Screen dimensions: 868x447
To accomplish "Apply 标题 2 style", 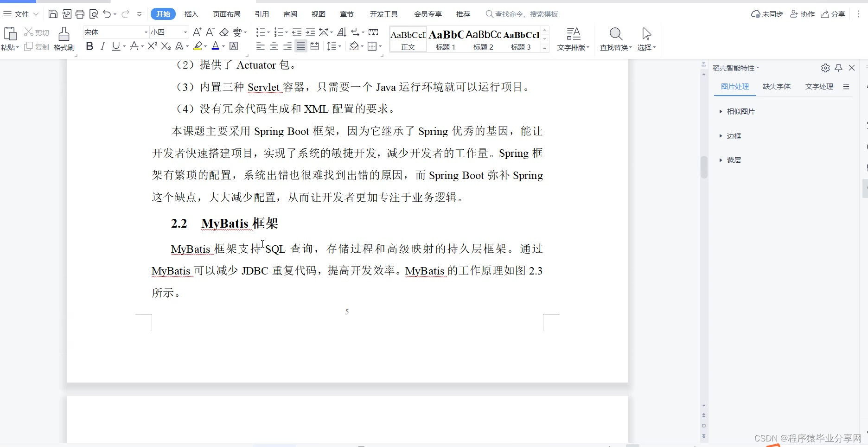I will coord(483,39).
